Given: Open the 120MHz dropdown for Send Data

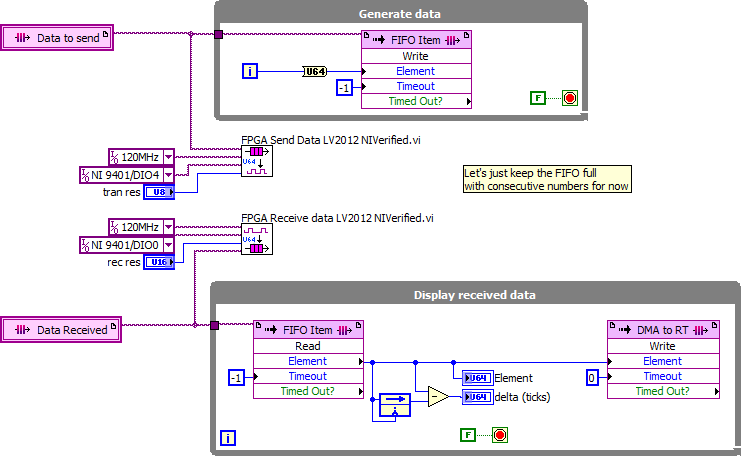Looking at the screenshot, I should click(168, 157).
